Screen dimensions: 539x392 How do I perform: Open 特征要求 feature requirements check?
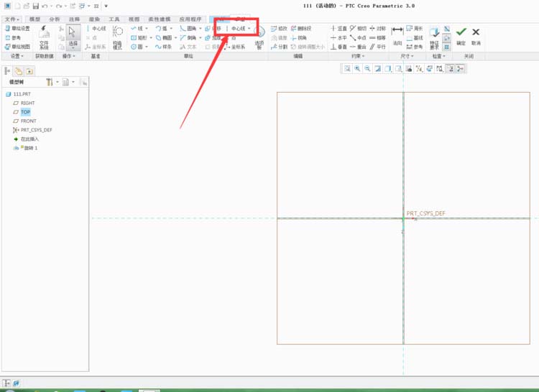(435, 38)
